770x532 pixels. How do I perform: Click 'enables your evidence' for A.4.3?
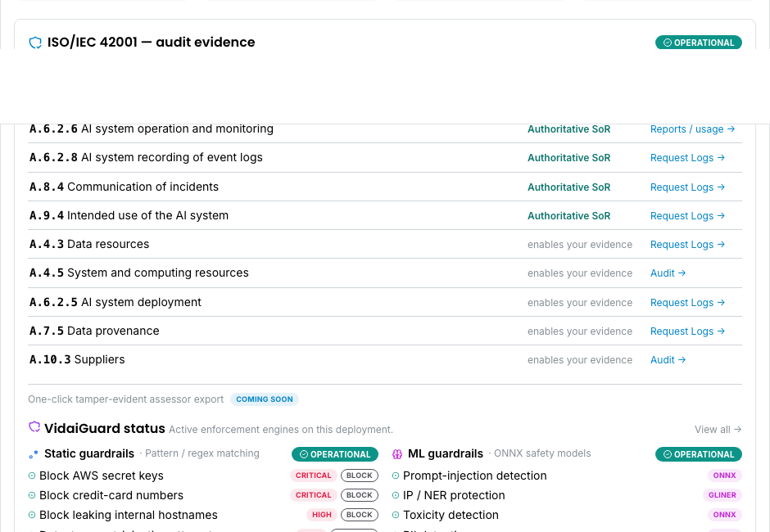coord(580,245)
